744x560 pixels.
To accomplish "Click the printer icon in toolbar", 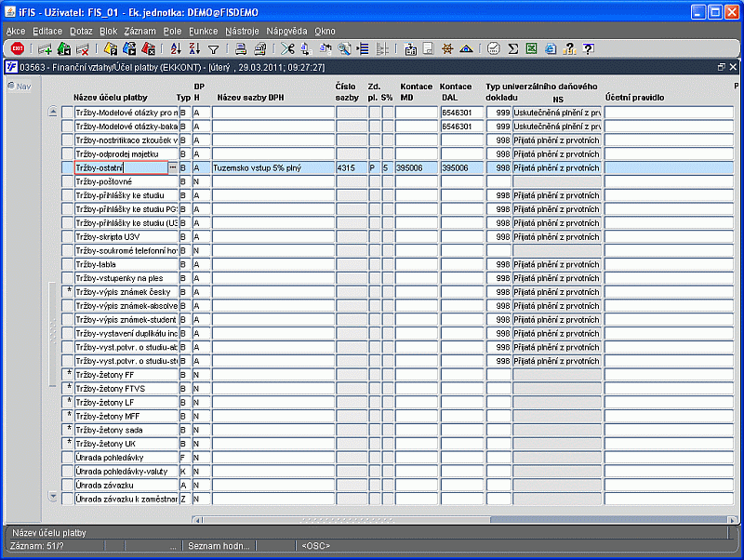I will pyautogui.click(x=240, y=48).
